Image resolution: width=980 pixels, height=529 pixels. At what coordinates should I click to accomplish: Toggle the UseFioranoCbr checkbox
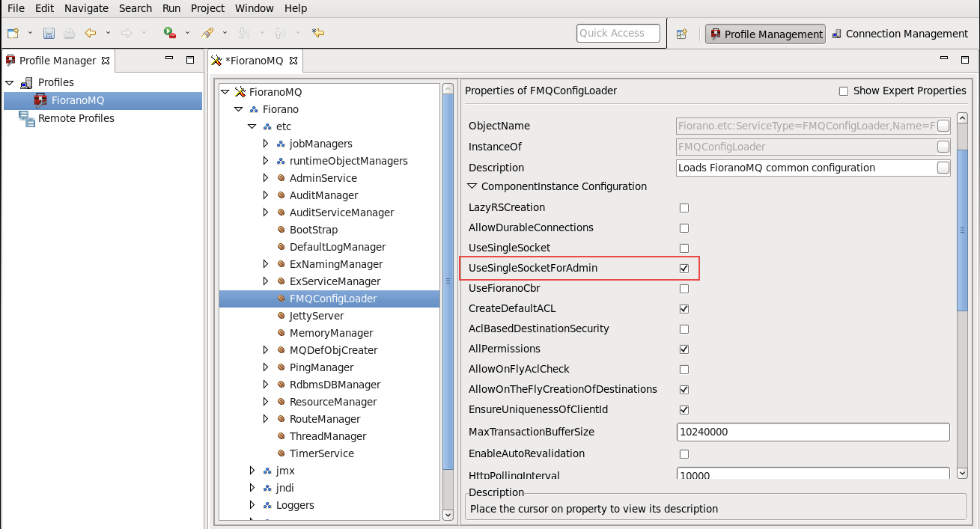(684, 289)
